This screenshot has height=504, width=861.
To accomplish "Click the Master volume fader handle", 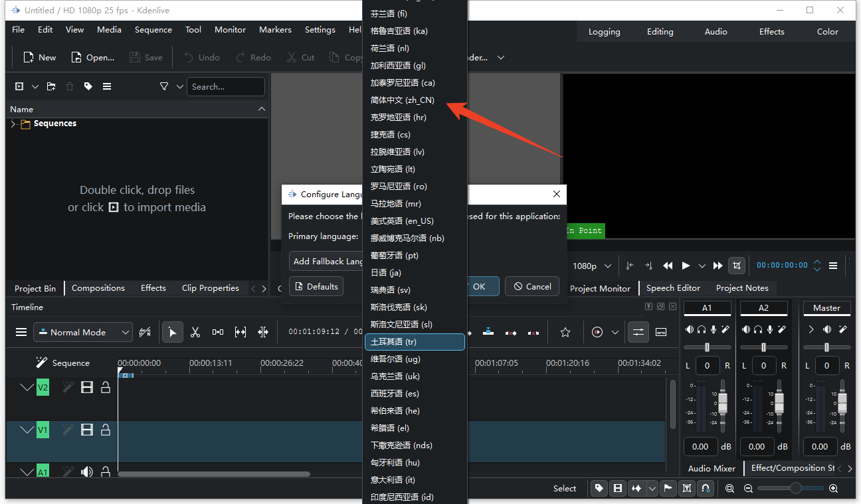I will pyautogui.click(x=842, y=402).
